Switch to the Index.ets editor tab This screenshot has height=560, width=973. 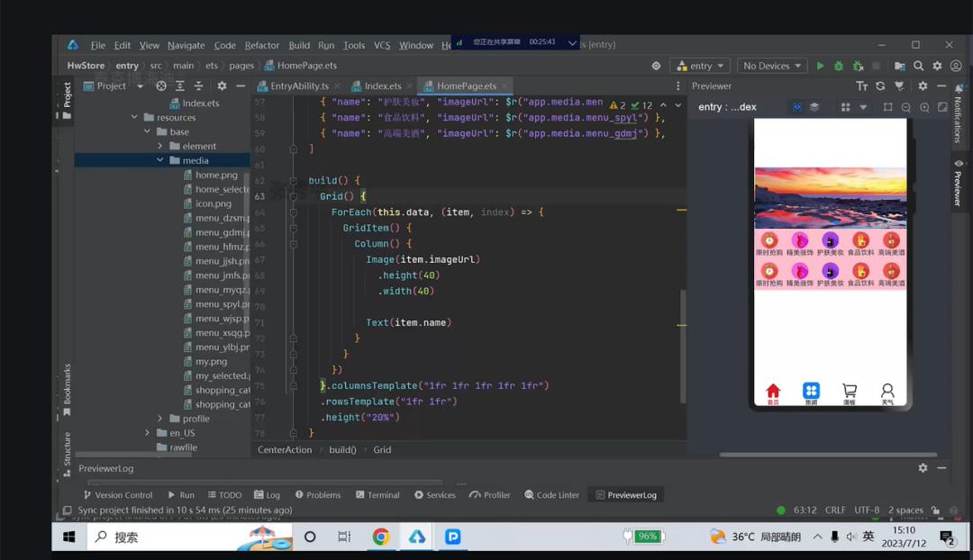click(382, 86)
